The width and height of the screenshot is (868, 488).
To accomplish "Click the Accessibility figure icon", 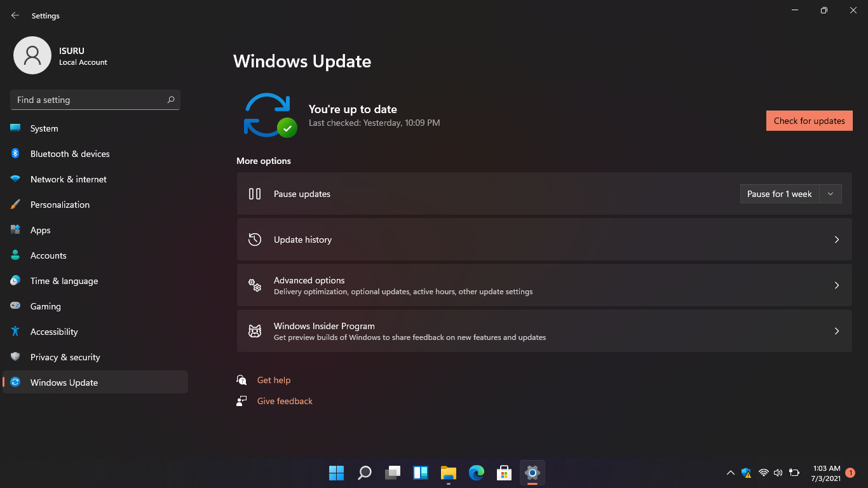I will click(15, 332).
